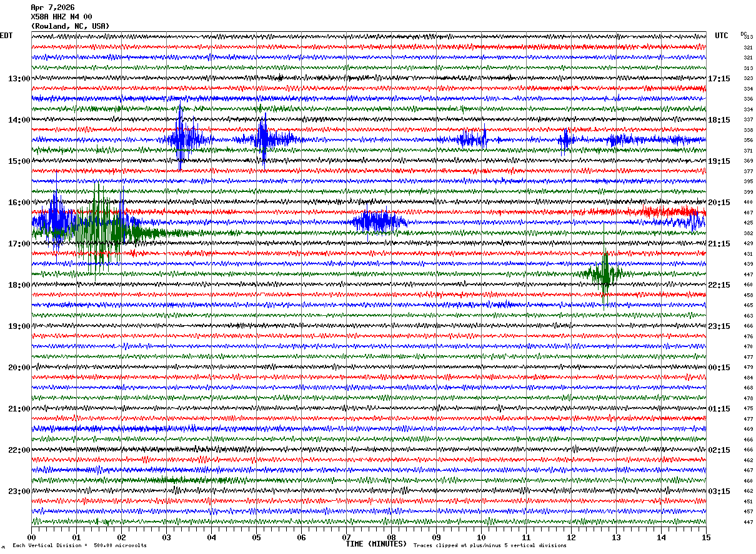Click the EDT column header
Image resolution: width=756 pixels, height=554 pixels.
6,36
